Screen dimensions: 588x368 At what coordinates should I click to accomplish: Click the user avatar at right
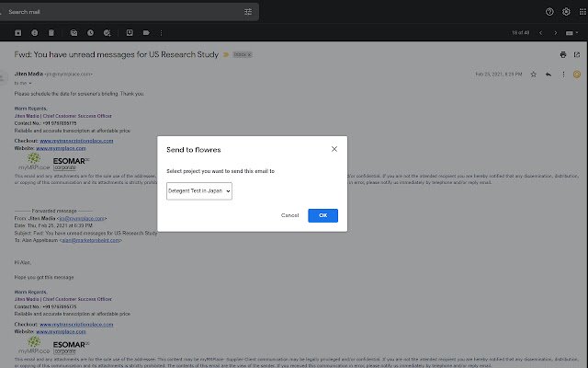tap(577, 75)
